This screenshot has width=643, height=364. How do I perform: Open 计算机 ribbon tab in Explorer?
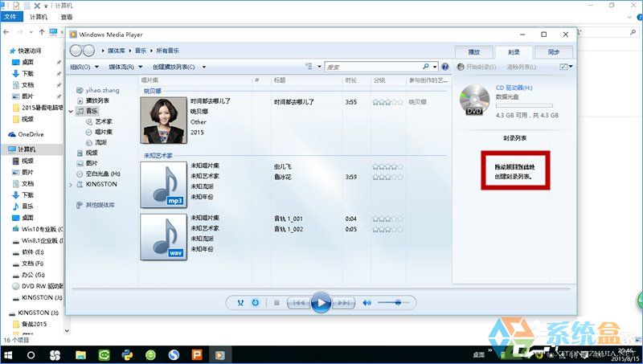coord(39,17)
